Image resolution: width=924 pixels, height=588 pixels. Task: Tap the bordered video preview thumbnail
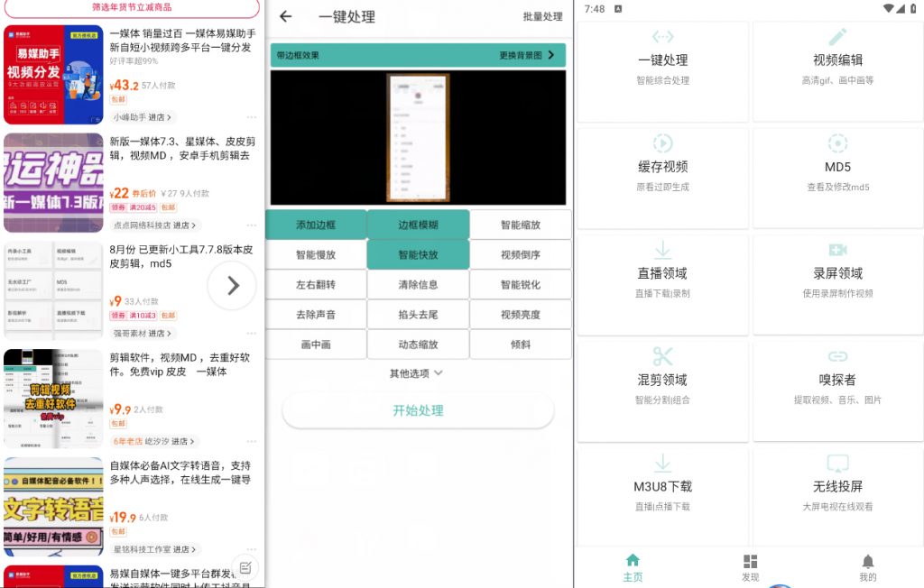pos(418,137)
